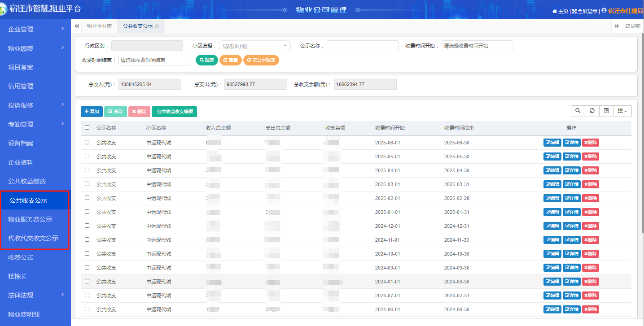Delete the 2025-06-01 row

tap(591, 143)
